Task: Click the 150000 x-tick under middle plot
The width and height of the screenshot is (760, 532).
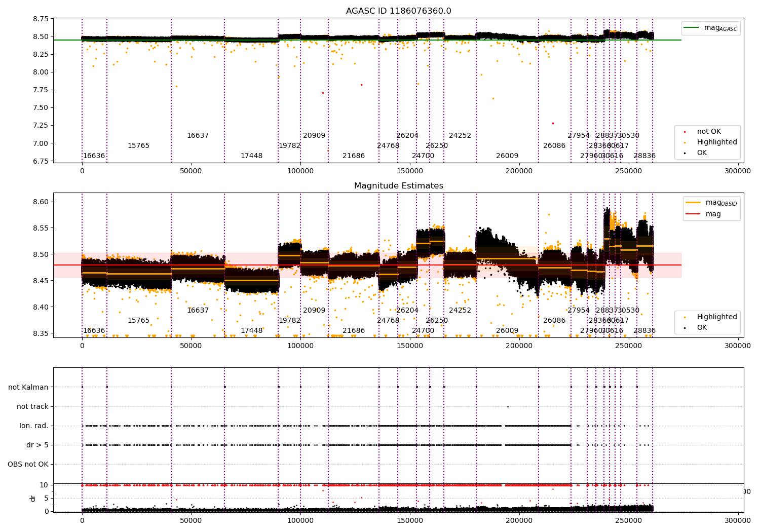Action: [x=410, y=346]
